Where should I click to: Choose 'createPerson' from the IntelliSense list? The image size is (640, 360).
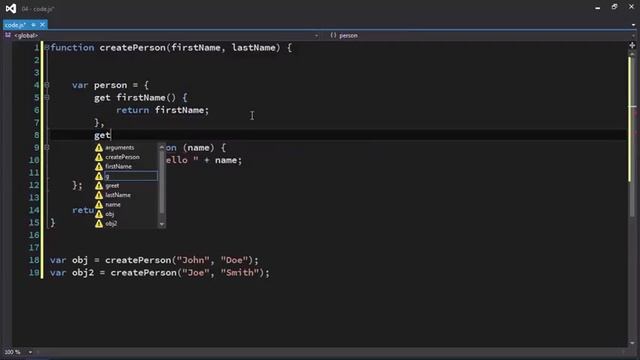pyautogui.click(x=122, y=157)
